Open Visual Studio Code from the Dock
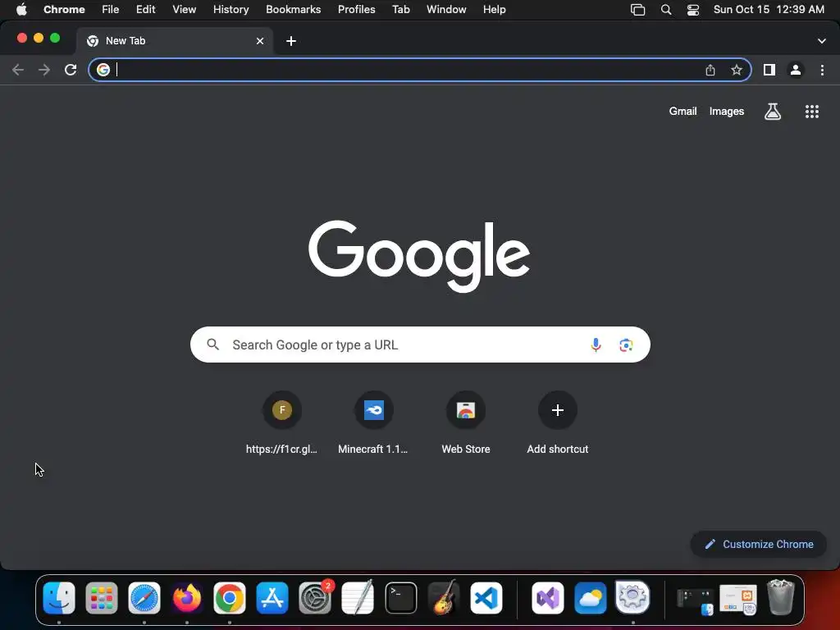Screen dimensions: 840x630 [x=486, y=598]
